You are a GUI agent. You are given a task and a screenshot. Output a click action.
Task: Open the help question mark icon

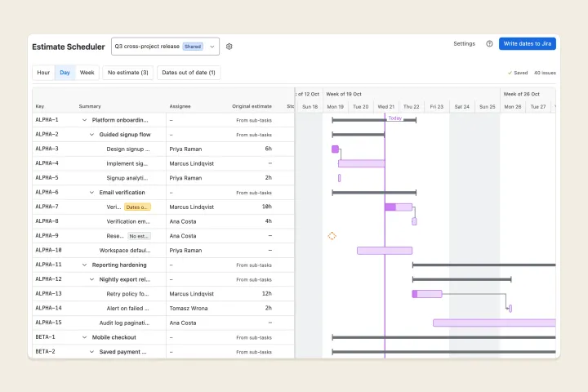click(x=489, y=44)
